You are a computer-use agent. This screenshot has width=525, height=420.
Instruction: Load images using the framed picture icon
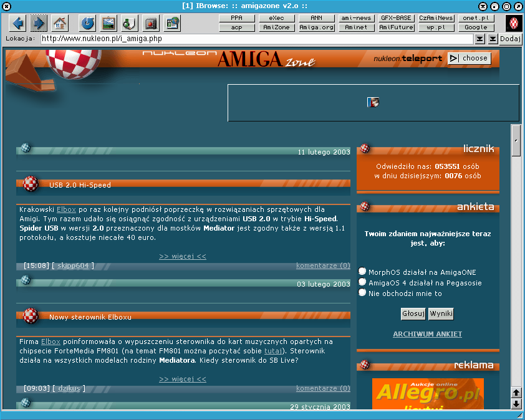tap(108, 23)
